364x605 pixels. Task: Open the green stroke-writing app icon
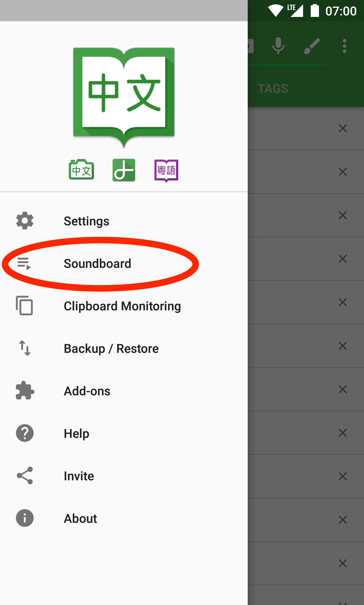point(124,170)
